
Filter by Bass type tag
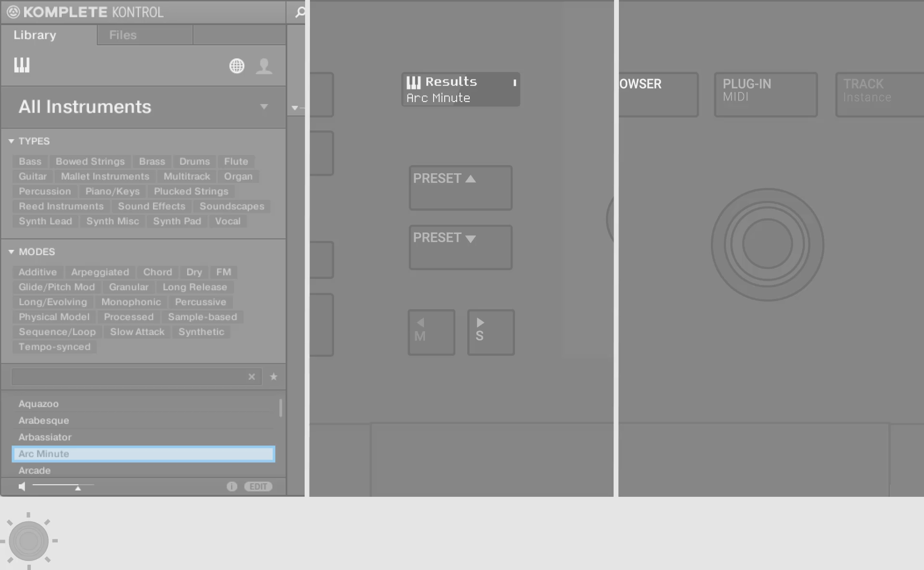coord(30,161)
